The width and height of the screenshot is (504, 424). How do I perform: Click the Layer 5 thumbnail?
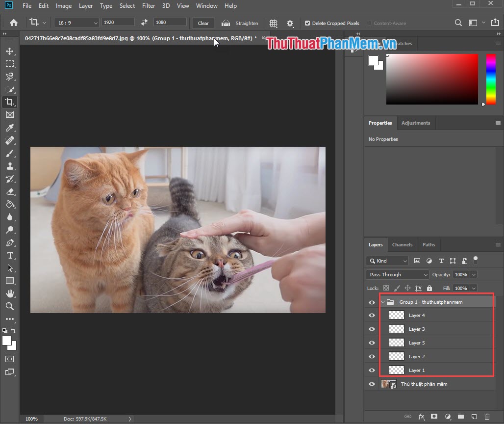tap(396, 342)
